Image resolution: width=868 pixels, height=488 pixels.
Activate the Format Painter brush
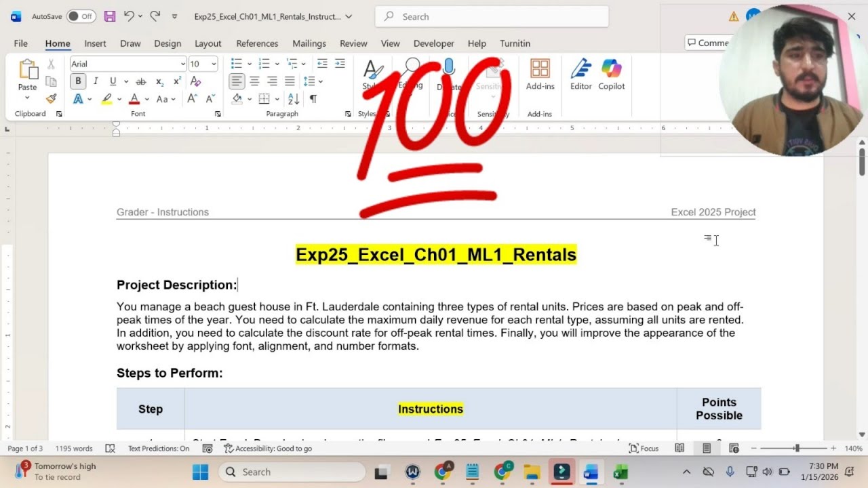coord(51,99)
